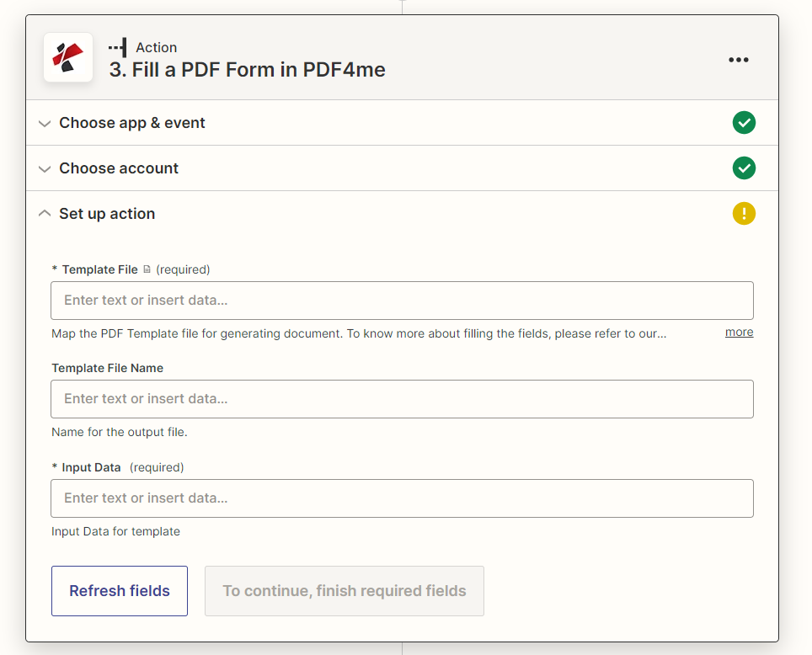The height and width of the screenshot is (655, 812).
Task: Click the disabled continue button
Action: 344,590
